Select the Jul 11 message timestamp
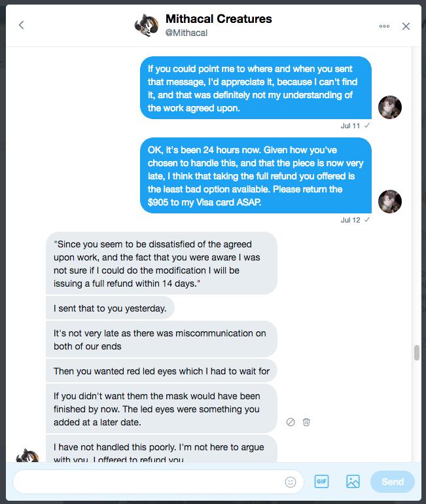The height and width of the screenshot is (504, 426). [x=351, y=125]
